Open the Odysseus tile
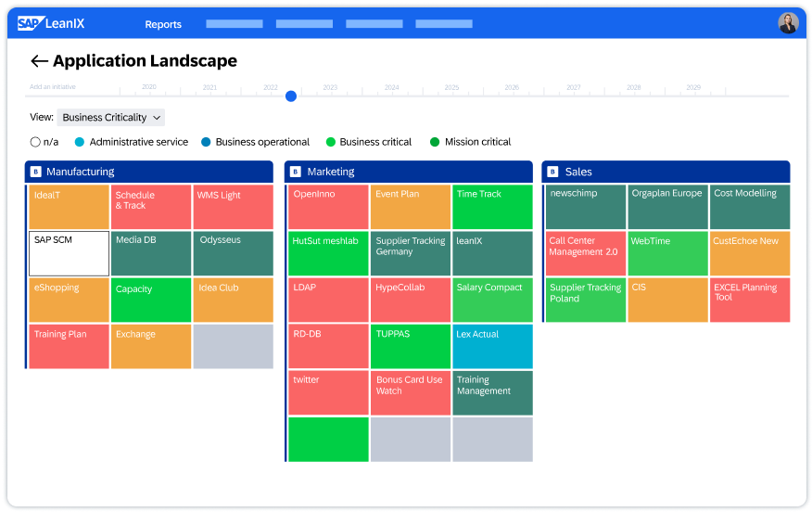812x512 pixels. (233, 253)
